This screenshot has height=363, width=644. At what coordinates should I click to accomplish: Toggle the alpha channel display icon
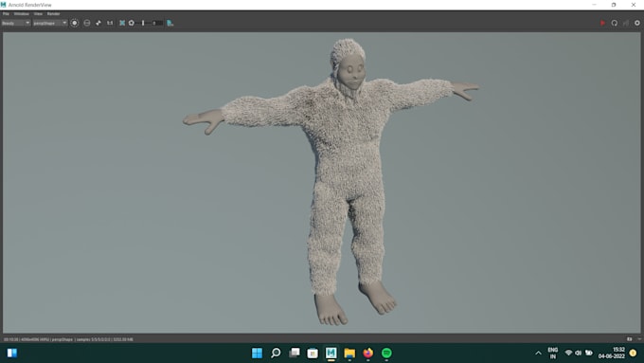[x=87, y=23]
